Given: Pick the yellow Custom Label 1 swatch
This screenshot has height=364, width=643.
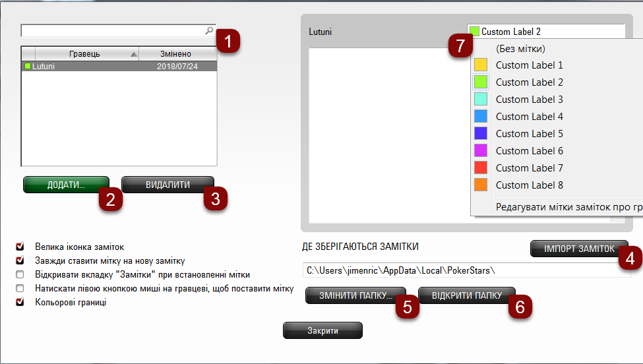Looking at the screenshot, I should click(480, 65).
